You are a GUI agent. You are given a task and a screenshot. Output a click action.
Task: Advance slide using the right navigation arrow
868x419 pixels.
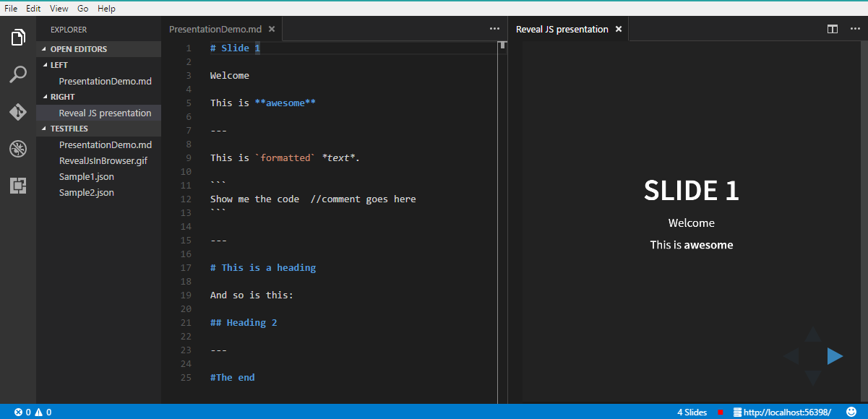[835, 355]
